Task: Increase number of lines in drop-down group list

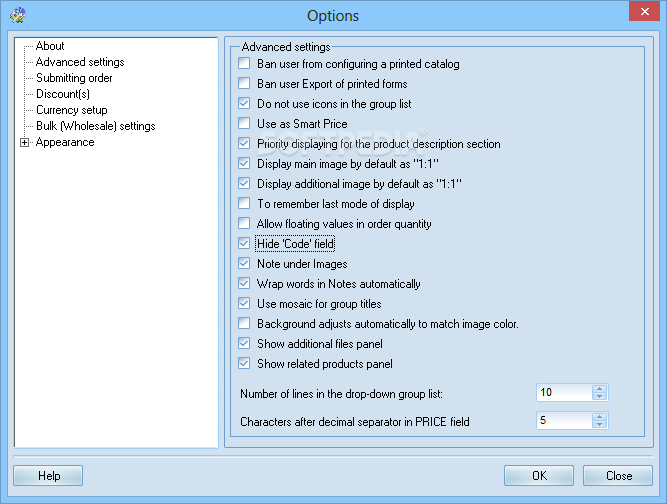Action: [x=599, y=389]
